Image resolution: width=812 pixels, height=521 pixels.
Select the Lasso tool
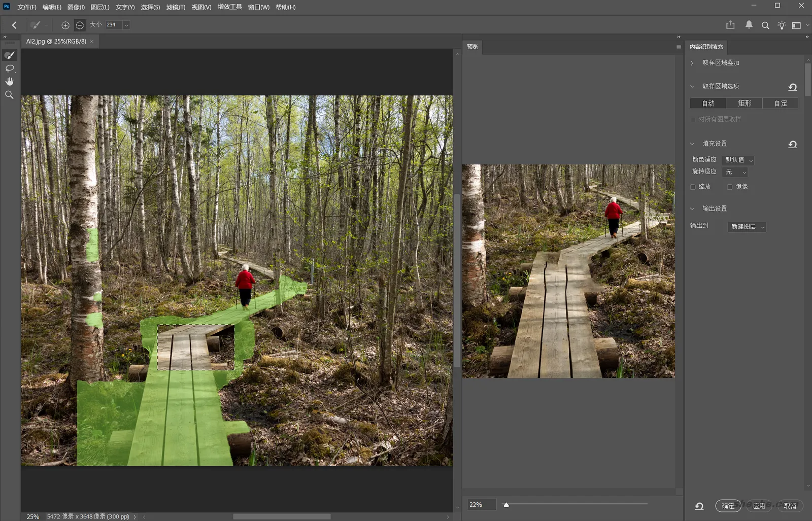coord(9,68)
